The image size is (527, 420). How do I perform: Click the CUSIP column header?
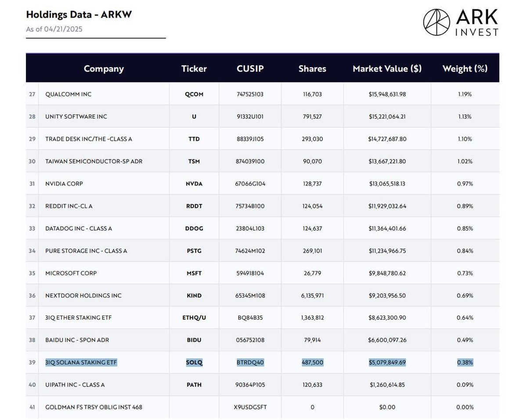click(x=250, y=68)
